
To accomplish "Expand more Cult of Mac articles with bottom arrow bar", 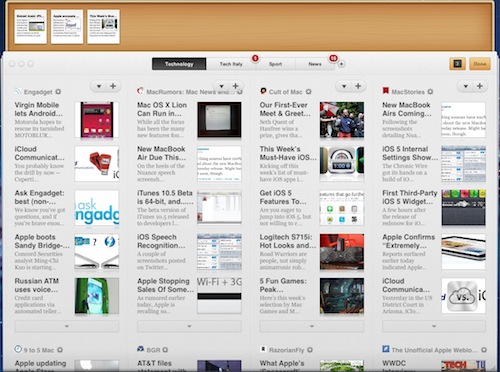I will pyautogui.click(x=312, y=326).
